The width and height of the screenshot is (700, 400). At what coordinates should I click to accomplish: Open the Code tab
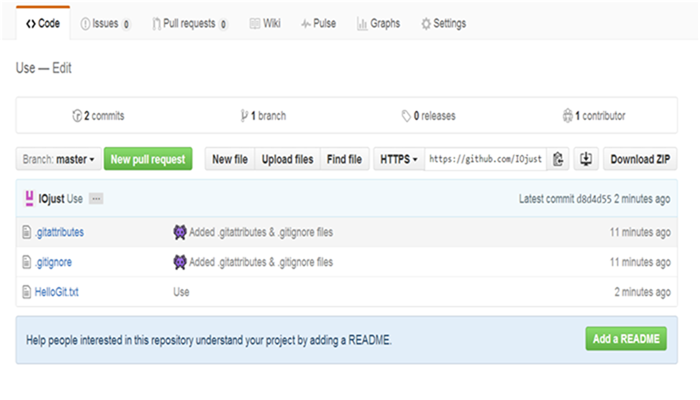(43, 24)
